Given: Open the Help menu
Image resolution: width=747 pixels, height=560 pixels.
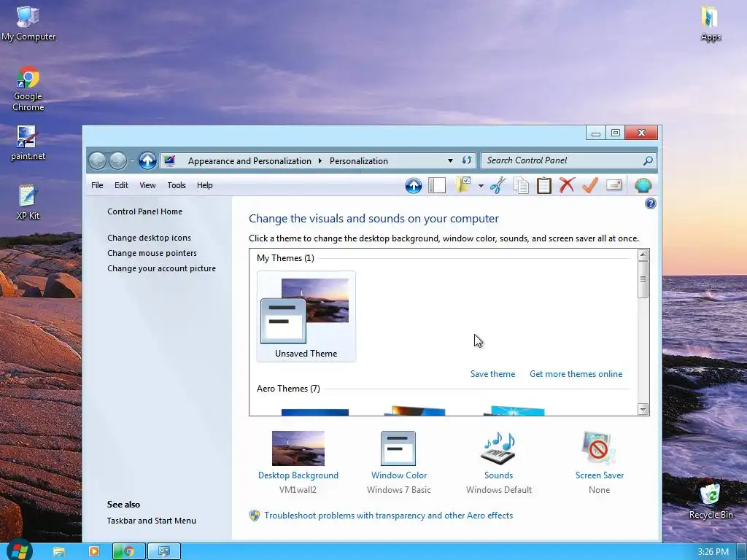Looking at the screenshot, I should coord(205,185).
